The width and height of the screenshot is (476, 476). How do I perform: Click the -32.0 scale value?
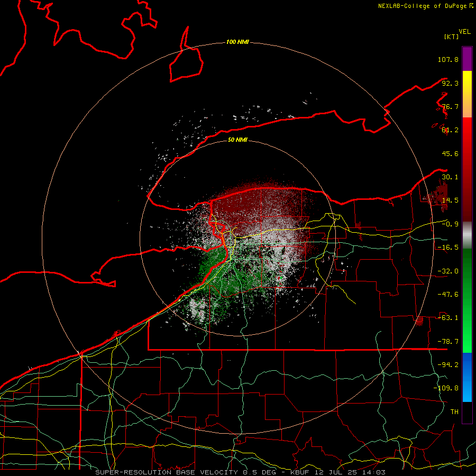click(448, 271)
